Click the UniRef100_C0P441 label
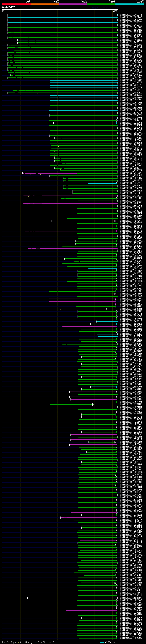The height and width of the screenshot is (644, 146). [131, 218]
